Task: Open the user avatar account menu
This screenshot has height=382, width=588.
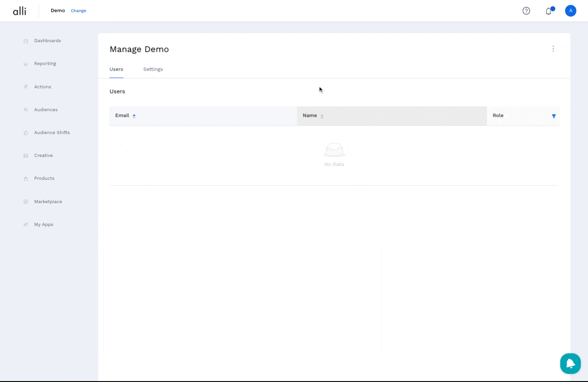Action: 570,11
